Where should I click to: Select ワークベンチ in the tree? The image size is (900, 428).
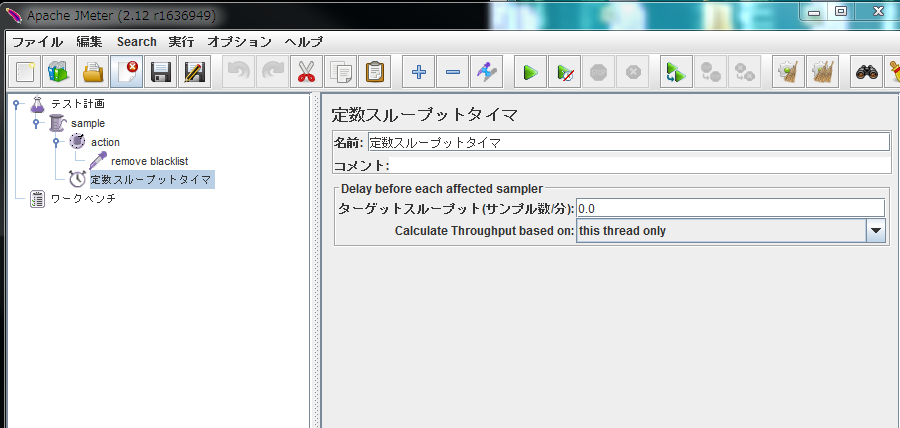pyautogui.click(x=83, y=199)
